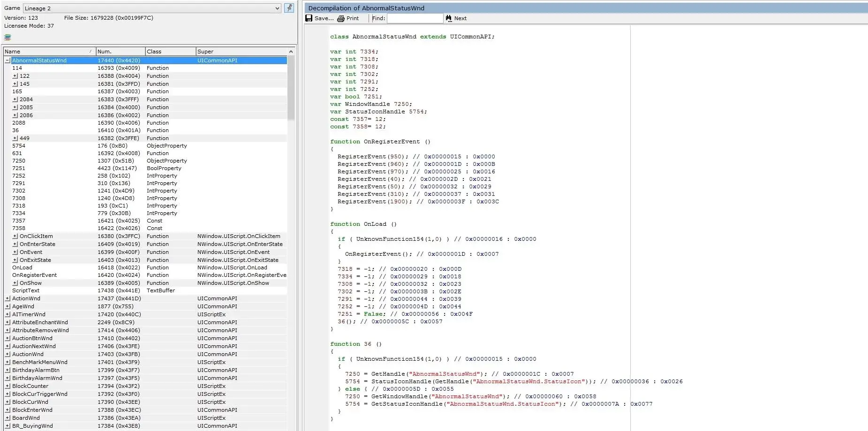Viewport: 868px width, 431px height.
Task: Click in the Find text field
Action: click(x=415, y=18)
